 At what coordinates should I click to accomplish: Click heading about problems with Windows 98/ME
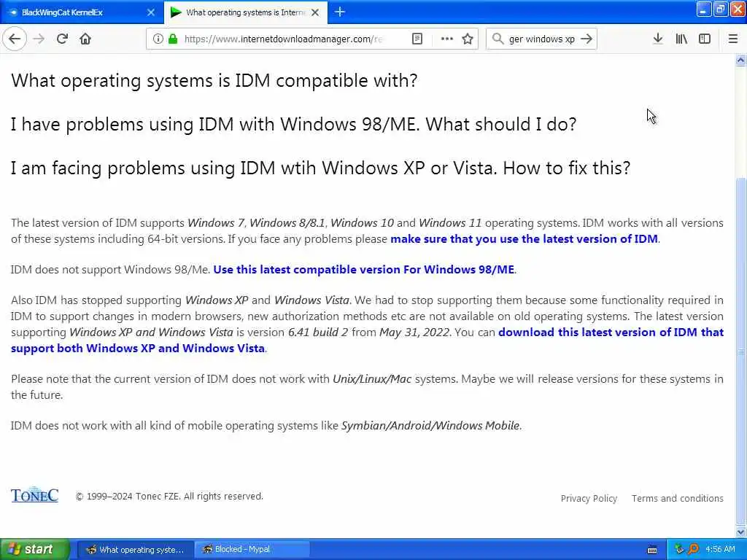coord(293,124)
